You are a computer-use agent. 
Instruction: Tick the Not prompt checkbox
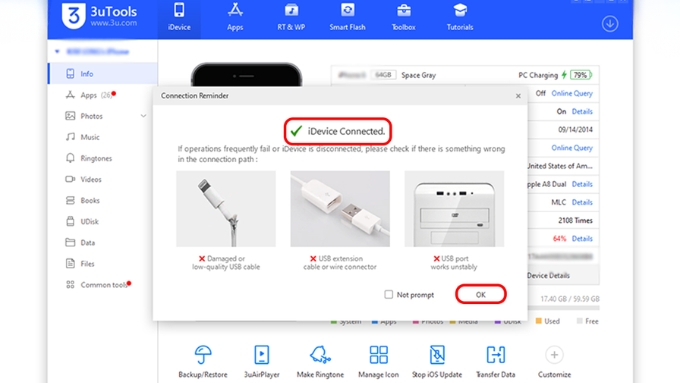(389, 295)
